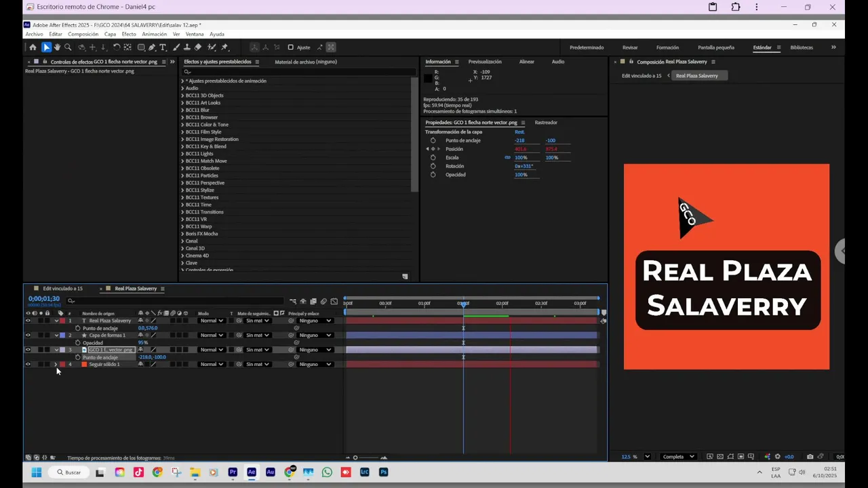Viewport: 868px width, 488px height.
Task: Open the viewer resolution Completa dropdown
Action: (678, 457)
